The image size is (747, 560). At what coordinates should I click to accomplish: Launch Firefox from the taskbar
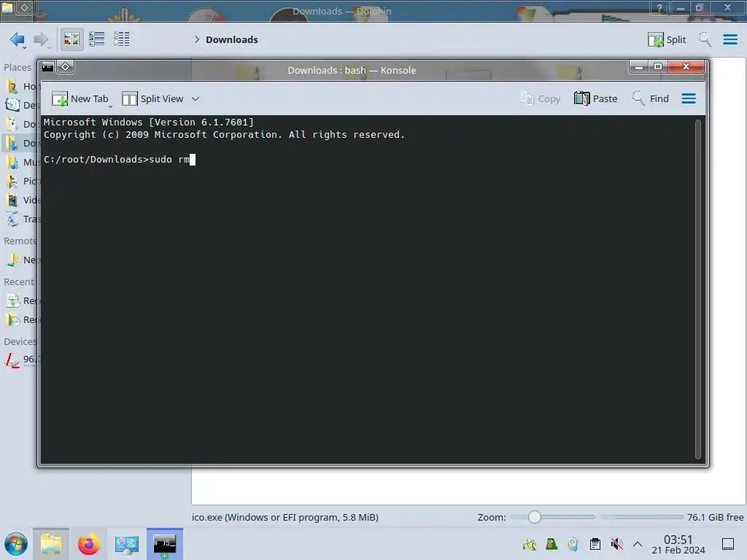pyautogui.click(x=88, y=544)
